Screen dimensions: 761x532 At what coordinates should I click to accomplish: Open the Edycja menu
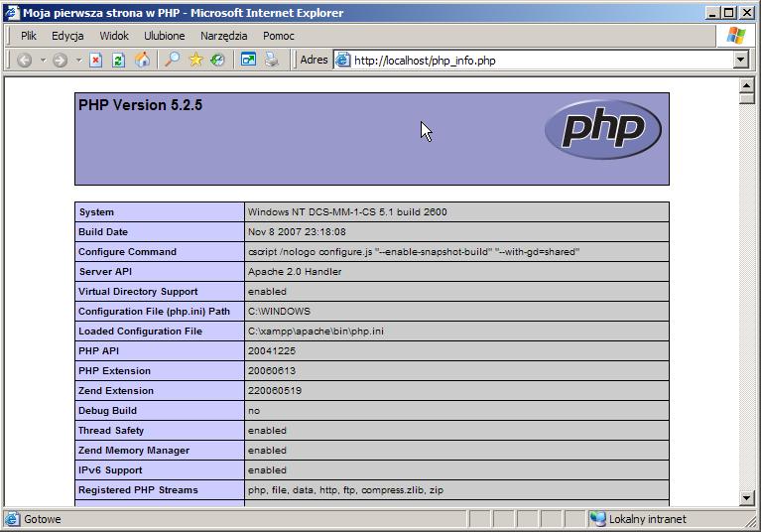click(67, 36)
